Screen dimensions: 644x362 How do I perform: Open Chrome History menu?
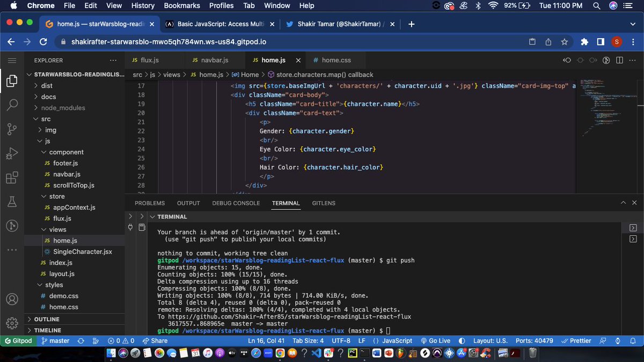click(143, 5)
